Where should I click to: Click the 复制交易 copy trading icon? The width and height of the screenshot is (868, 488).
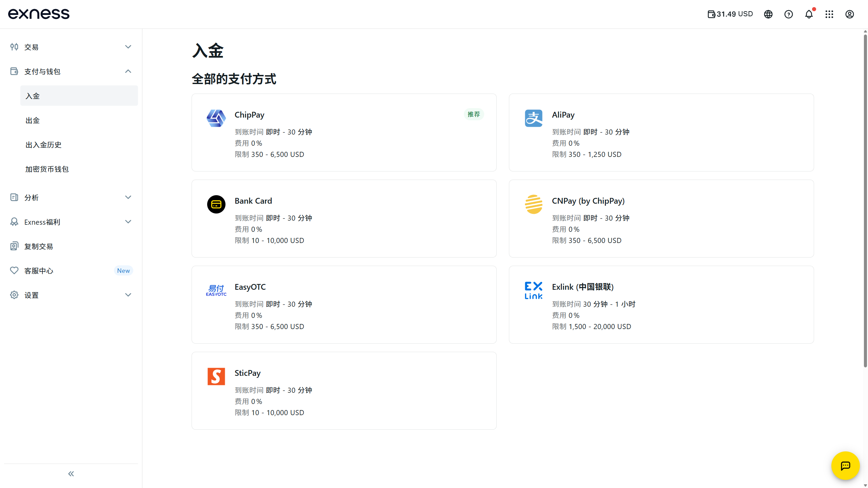tap(14, 246)
